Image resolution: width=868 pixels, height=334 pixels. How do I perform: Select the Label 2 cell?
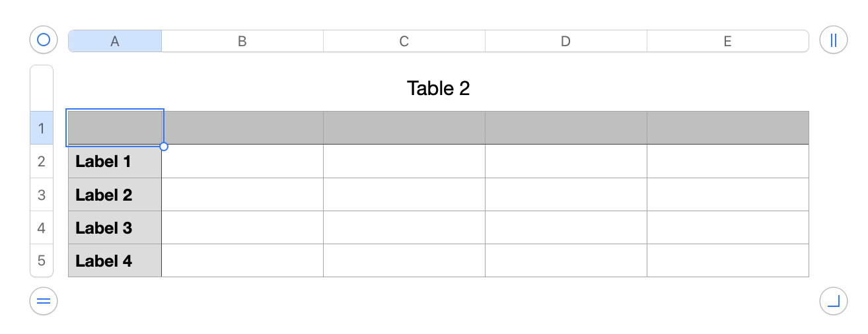(x=115, y=195)
